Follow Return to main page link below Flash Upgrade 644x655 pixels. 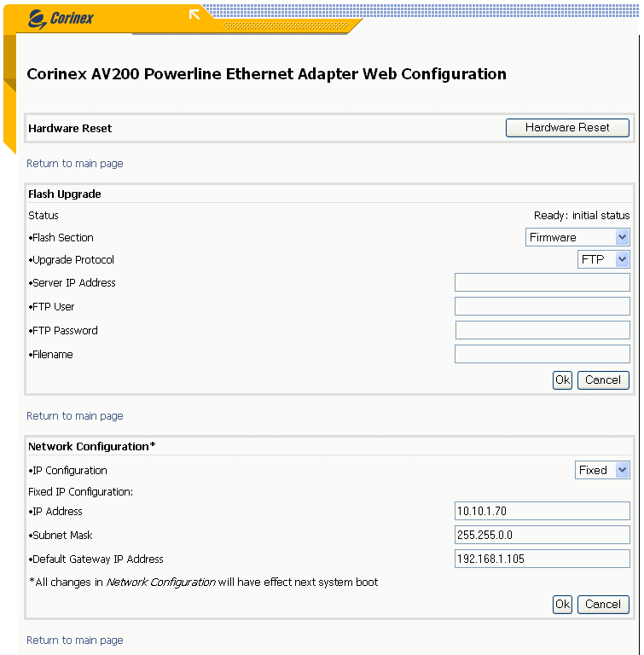tap(75, 416)
